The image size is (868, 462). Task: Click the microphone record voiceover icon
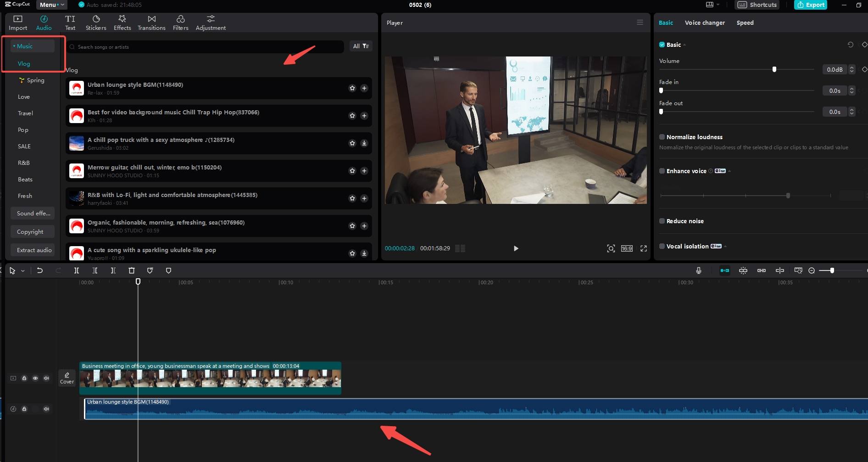(698, 270)
